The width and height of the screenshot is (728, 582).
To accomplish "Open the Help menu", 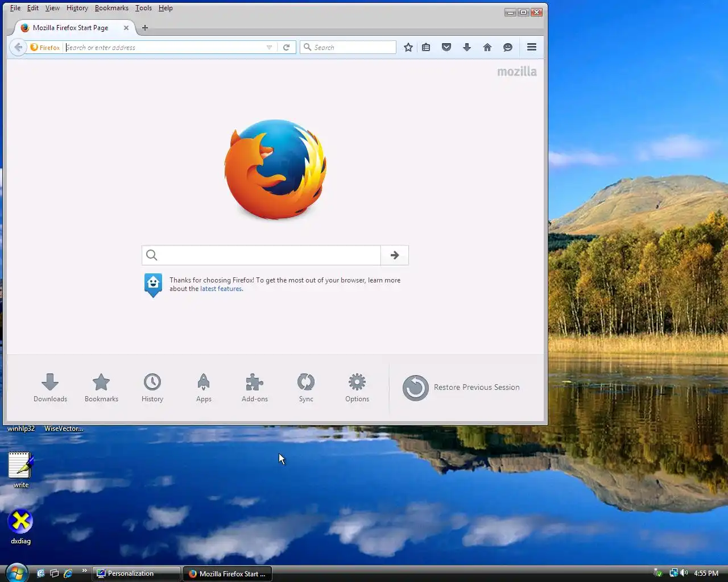I will point(166,8).
